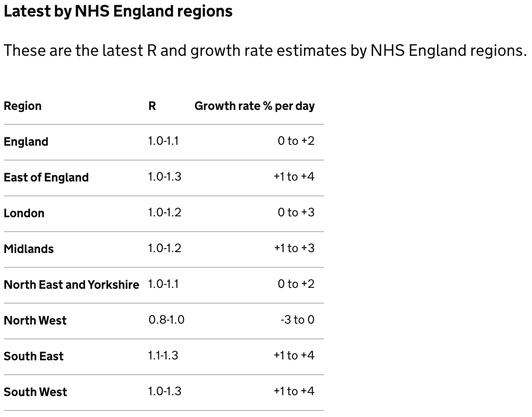
Task: Select South West growth rate '+1 to +4'
Action: (294, 391)
